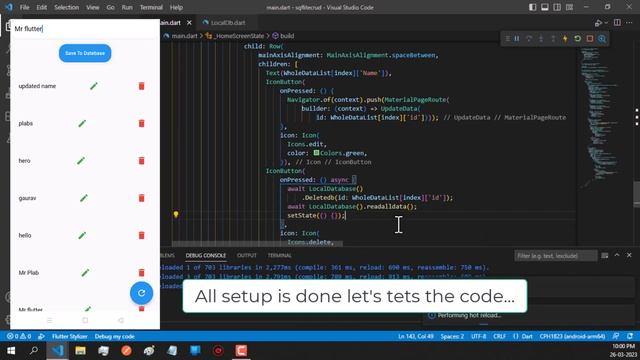Viewport: 640px width, 360px height.
Task: Click 'Spaces: 2' indentation status entry
Action: (x=452, y=336)
